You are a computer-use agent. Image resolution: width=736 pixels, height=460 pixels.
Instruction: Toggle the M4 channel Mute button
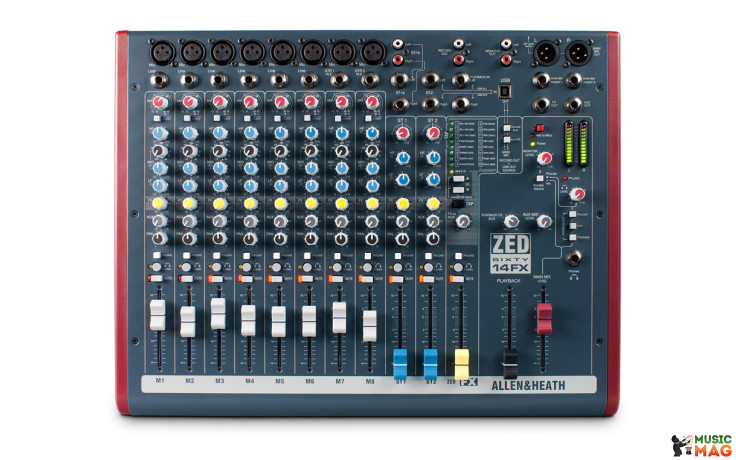[246, 278]
